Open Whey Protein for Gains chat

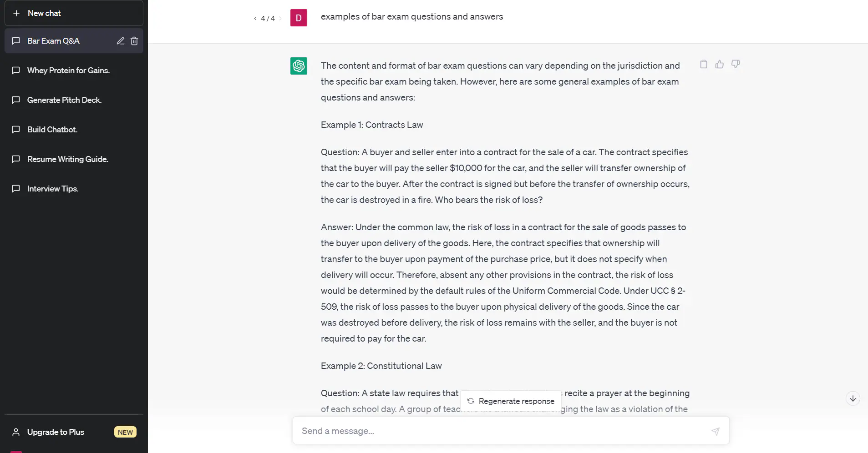68,70
